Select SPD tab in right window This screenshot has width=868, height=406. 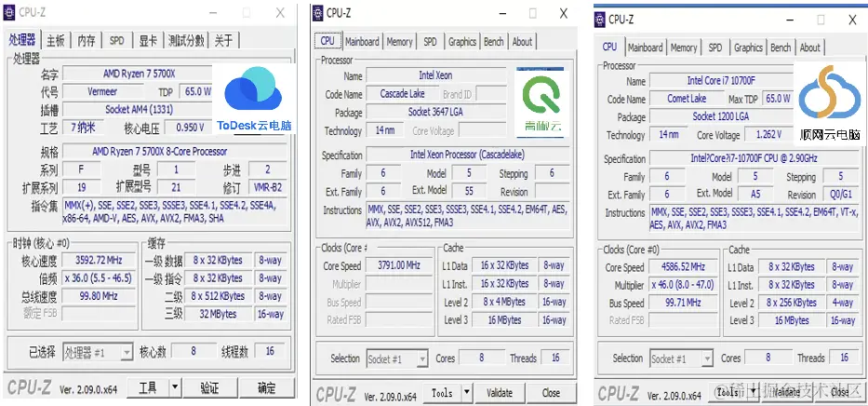[715, 47]
